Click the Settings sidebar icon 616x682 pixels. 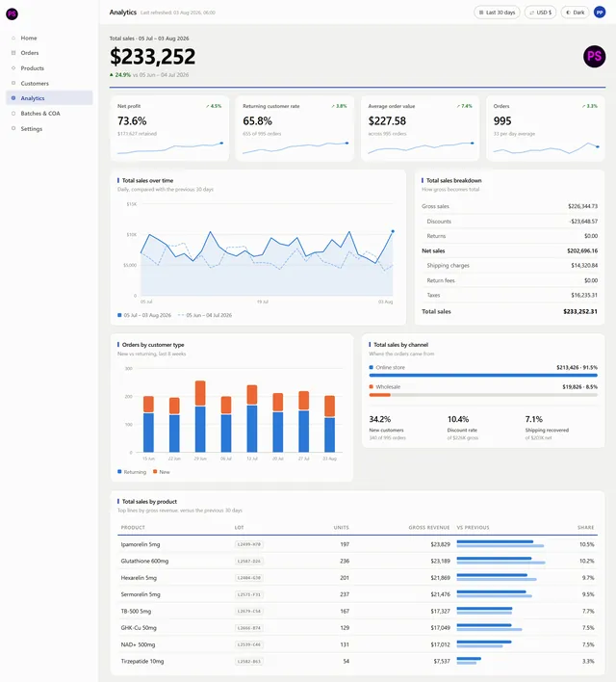pyautogui.click(x=13, y=128)
